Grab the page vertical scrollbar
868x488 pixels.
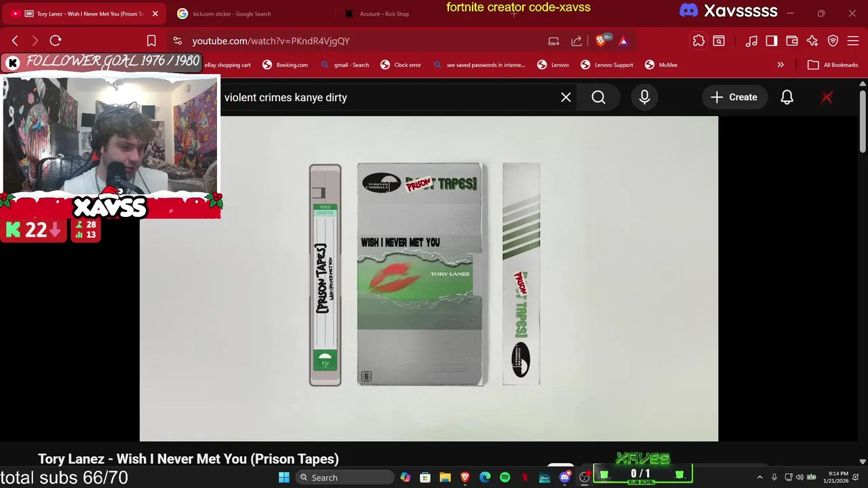click(863, 121)
